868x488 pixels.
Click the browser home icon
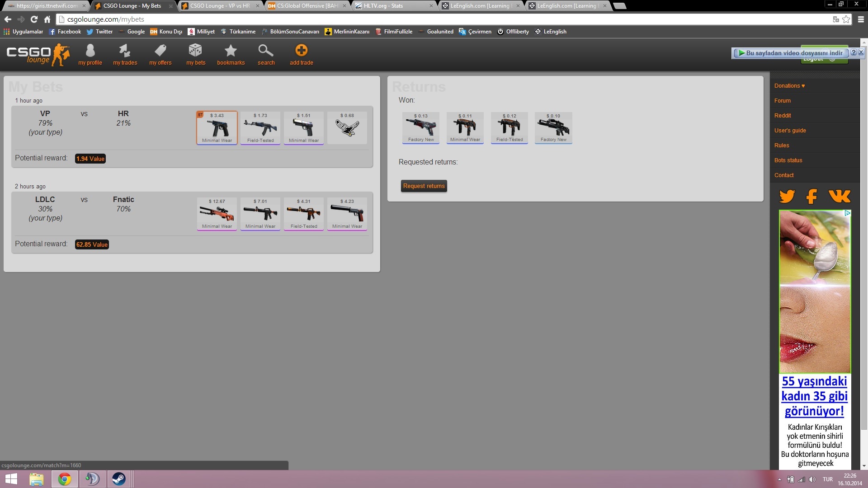tap(47, 19)
